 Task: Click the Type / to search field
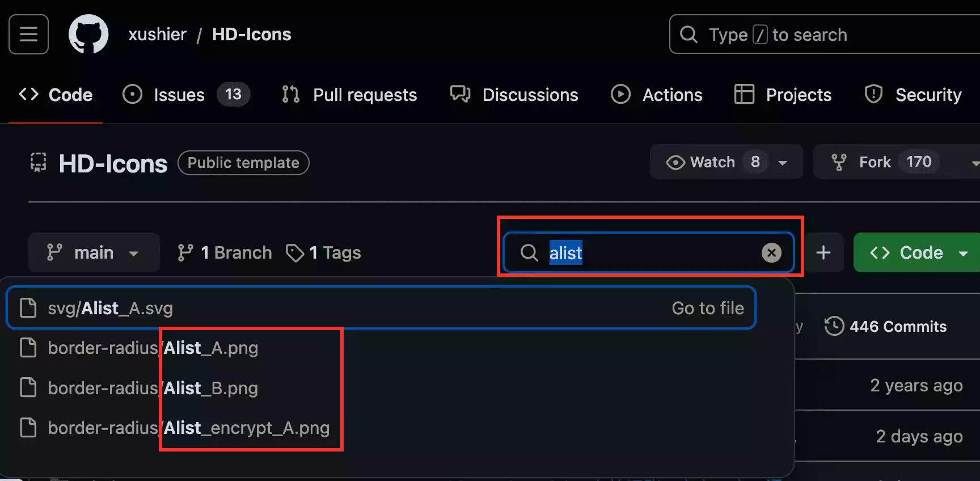[x=822, y=35]
